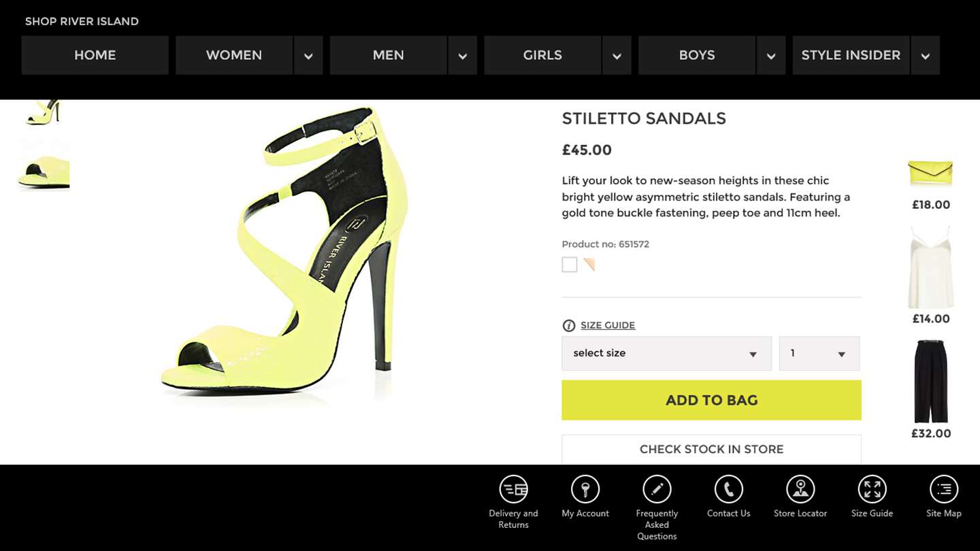Open the Site Map icon
This screenshot has width=980, height=551.
point(943,489)
